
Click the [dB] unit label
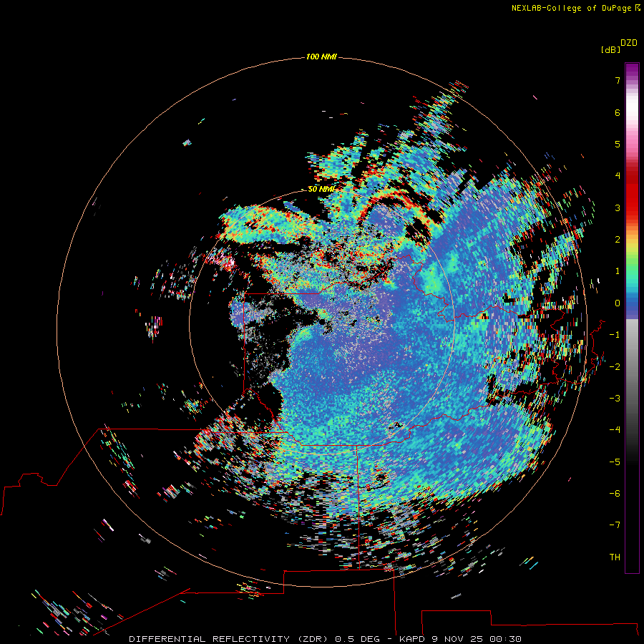point(611,50)
